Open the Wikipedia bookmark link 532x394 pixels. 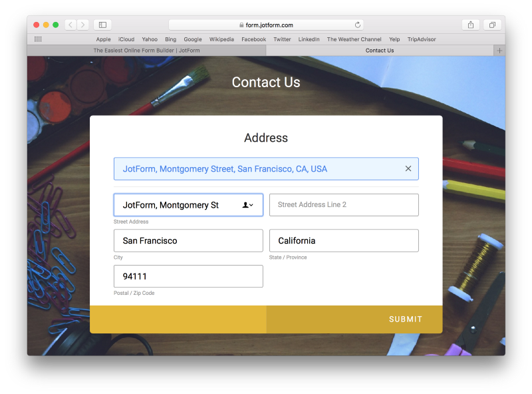tap(221, 39)
